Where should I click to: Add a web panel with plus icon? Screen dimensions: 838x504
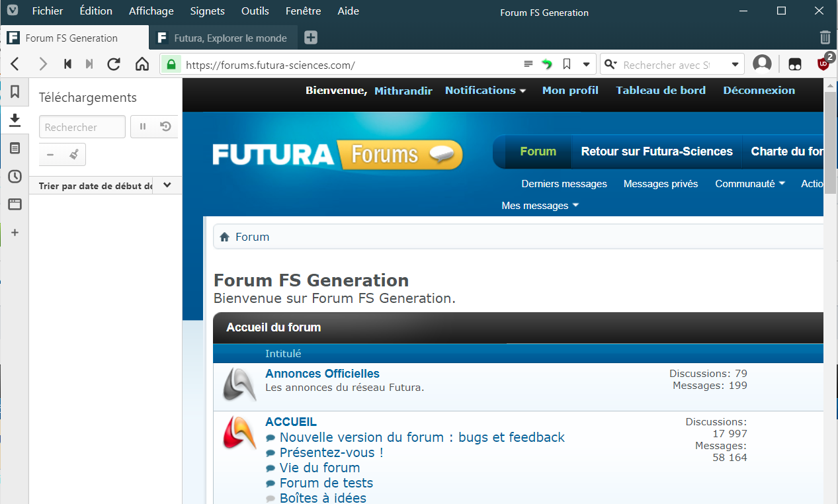15,233
